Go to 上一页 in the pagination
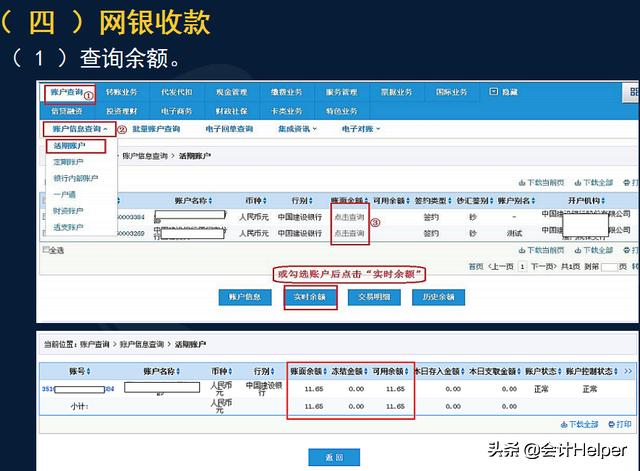640x471 pixels. point(501,267)
